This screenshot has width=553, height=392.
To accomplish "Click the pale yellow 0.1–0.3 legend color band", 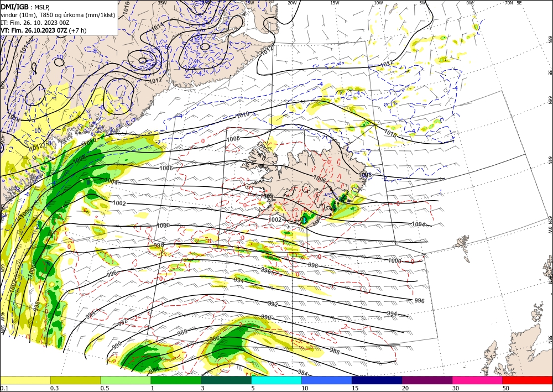I will [x=25, y=380].
